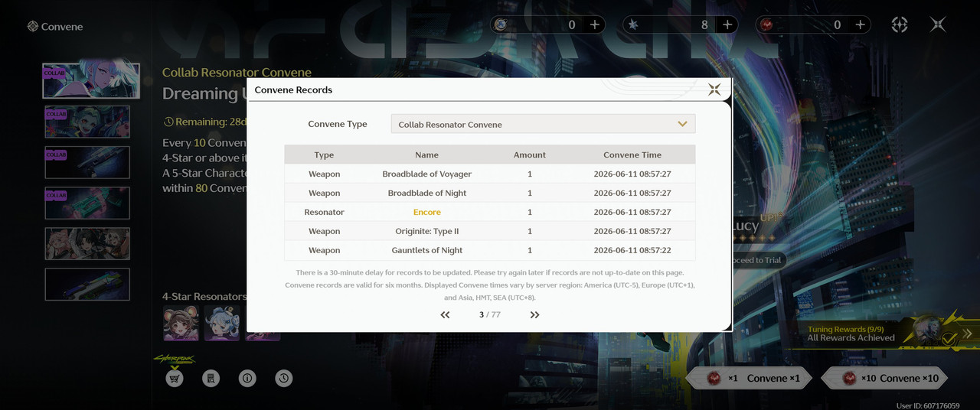Open the shop cart icon
Image resolution: width=980 pixels, height=410 pixels.
pyautogui.click(x=175, y=377)
